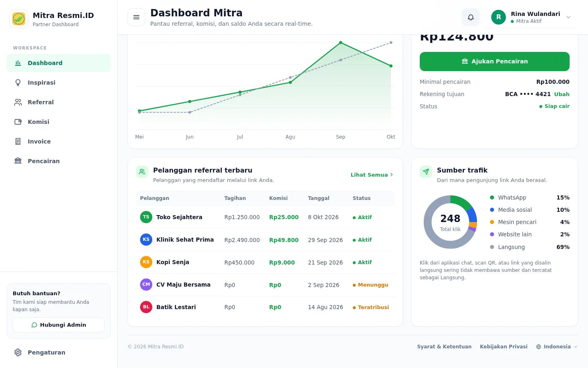Viewport: 588px width, 368px height.
Task: Click the traffic donut chart center
Action: [450, 222]
